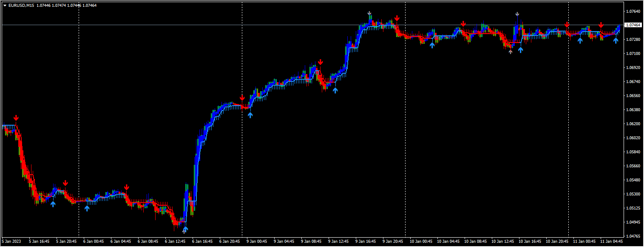The image size is (644, 247).
Task: Click time axis label 9 Jan 16:45
Action: point(366,241)
